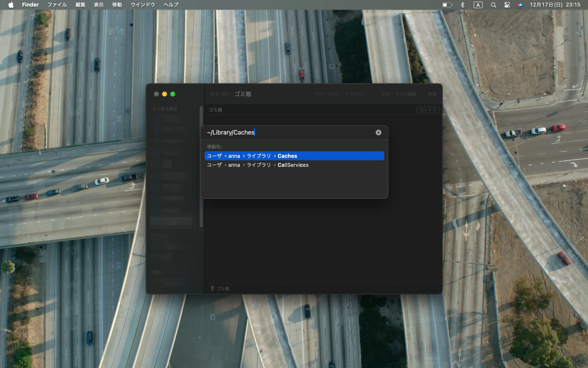This screenshot has width=588, height=368.
Task: Select the CallServices folder suggestion
Action: tap(294, 165)
